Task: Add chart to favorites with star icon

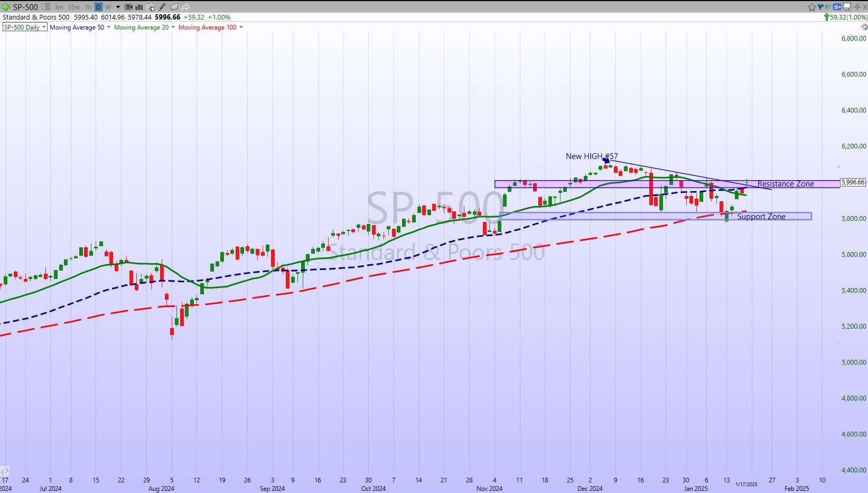Action: [x=812, y=7]
